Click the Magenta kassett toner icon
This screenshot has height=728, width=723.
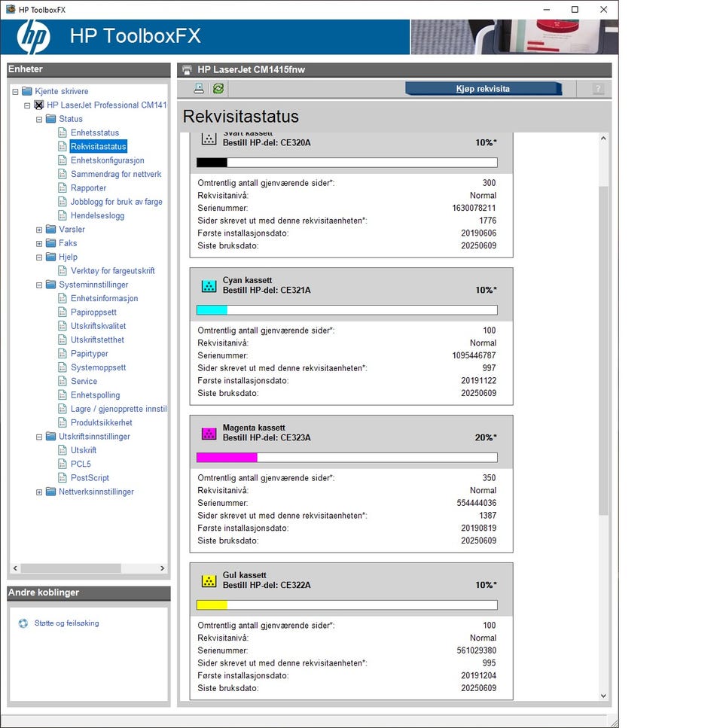(209, 433)
